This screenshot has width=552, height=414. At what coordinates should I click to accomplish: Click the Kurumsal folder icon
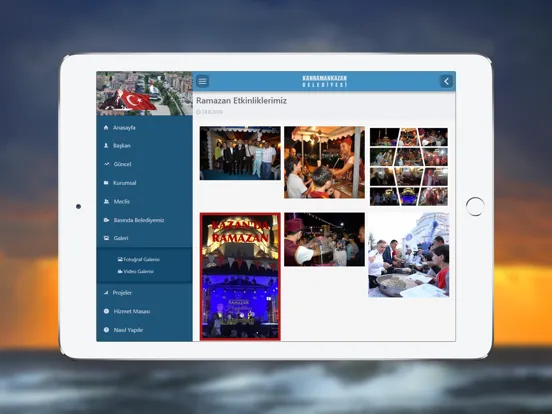pyautogui.click(x=106, y=183)
